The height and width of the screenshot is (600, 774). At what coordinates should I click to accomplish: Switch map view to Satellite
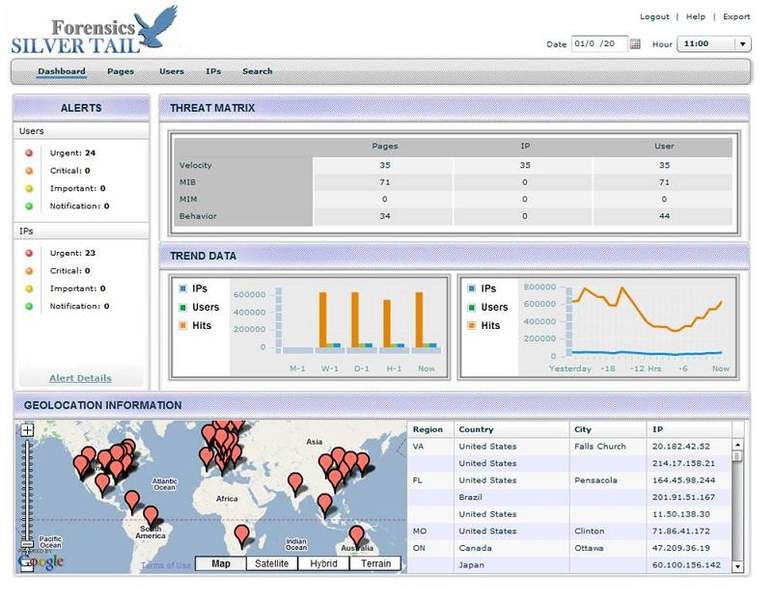(x=271, y=563)
